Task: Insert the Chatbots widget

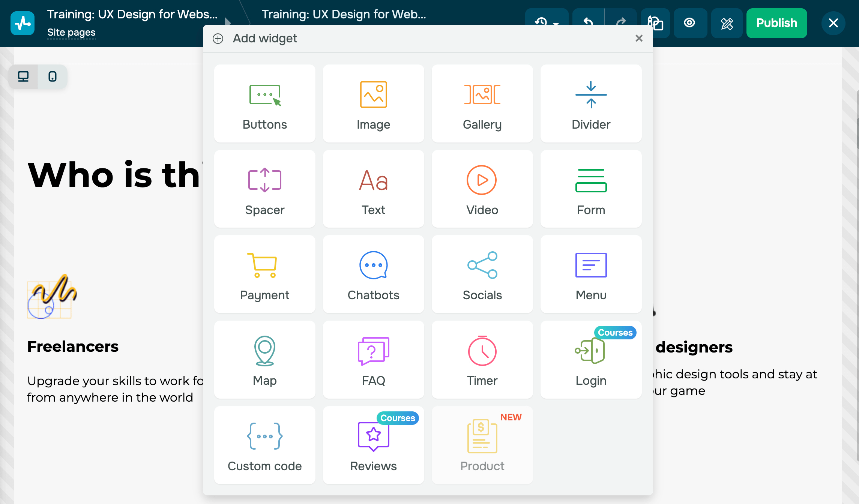Action: click(x=373, y=274)
